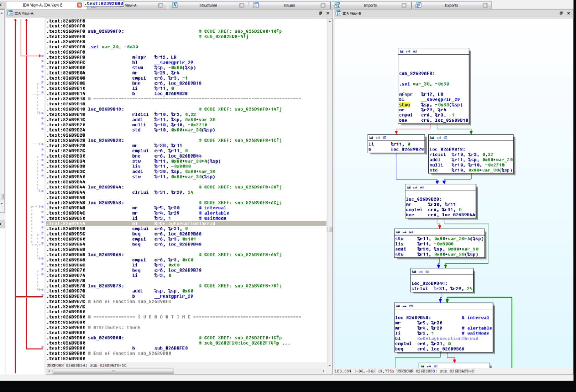Image resolution: width=576 pixels, height=392 pixels.
Task: Select the loc_826B9B68 label in listing
Action: 106,255
